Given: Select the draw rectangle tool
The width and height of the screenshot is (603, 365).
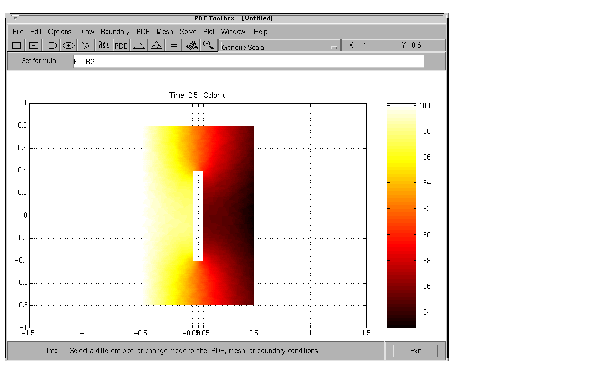Looking at the screenshot, I should pyautogui.click(x=16, y=45).
